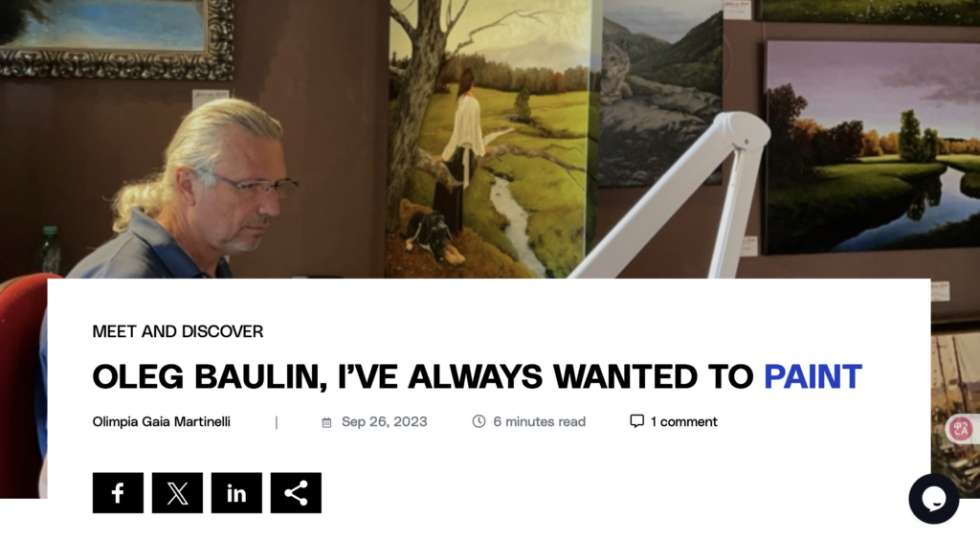Click the painting of woman in meadow
Screen dimensions: 980x541
(x=489, y=139)
